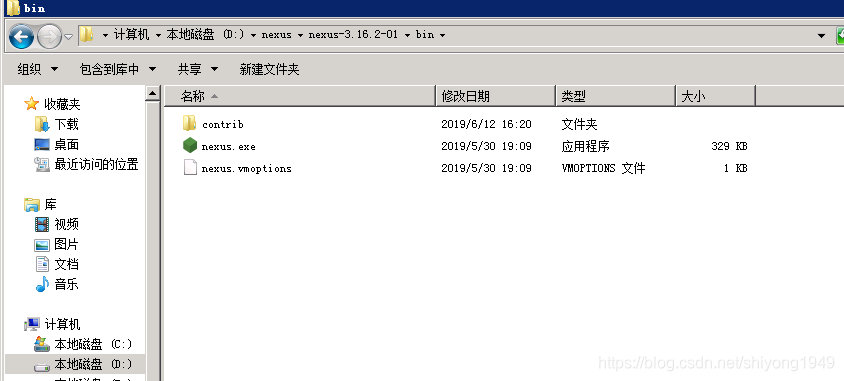Click the 库 libraries icon

[32, 204]
